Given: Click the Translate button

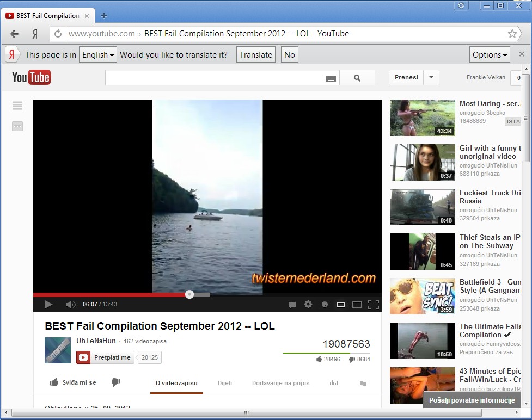Looking at the screenshot, I should point(256,54).
